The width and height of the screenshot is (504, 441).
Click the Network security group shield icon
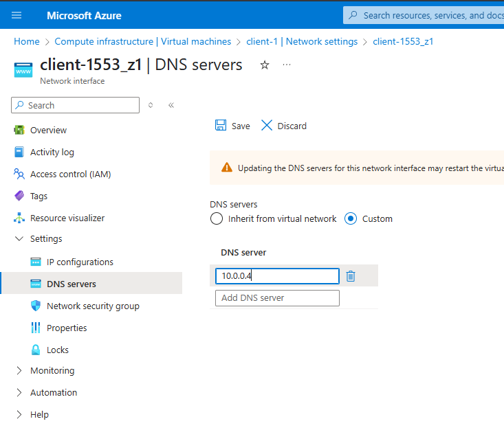click(x=36, y=306)
